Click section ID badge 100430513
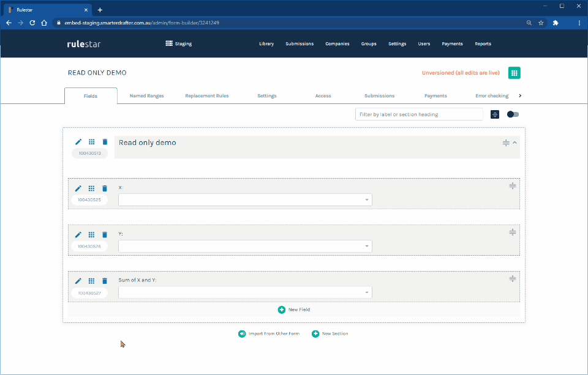588x375 pixels. click(x=89, y=153)
